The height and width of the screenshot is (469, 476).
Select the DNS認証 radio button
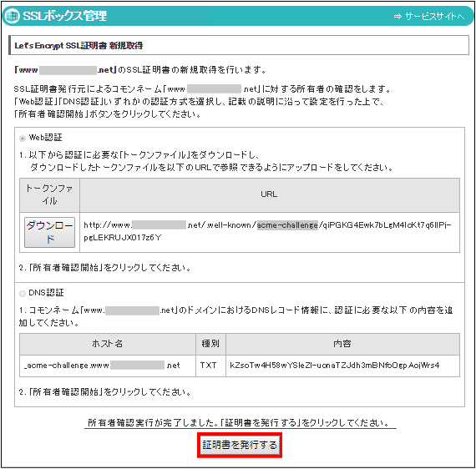point(23,294)
